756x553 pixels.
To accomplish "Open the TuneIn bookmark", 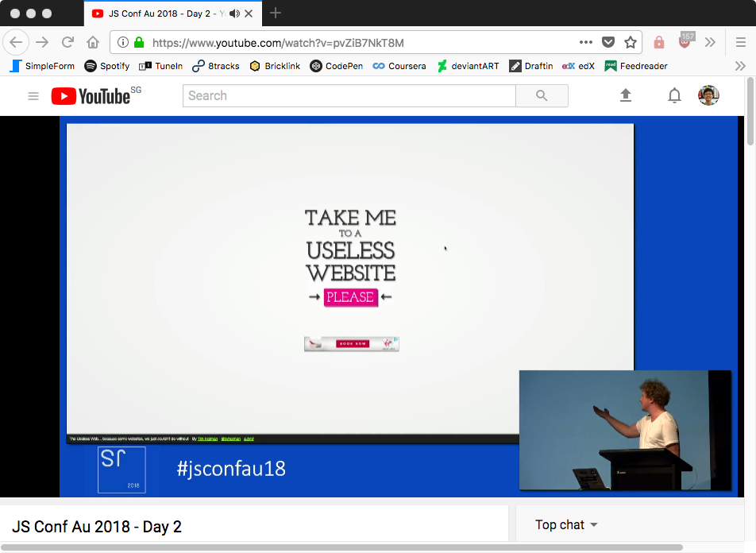I will click(160, 66).
